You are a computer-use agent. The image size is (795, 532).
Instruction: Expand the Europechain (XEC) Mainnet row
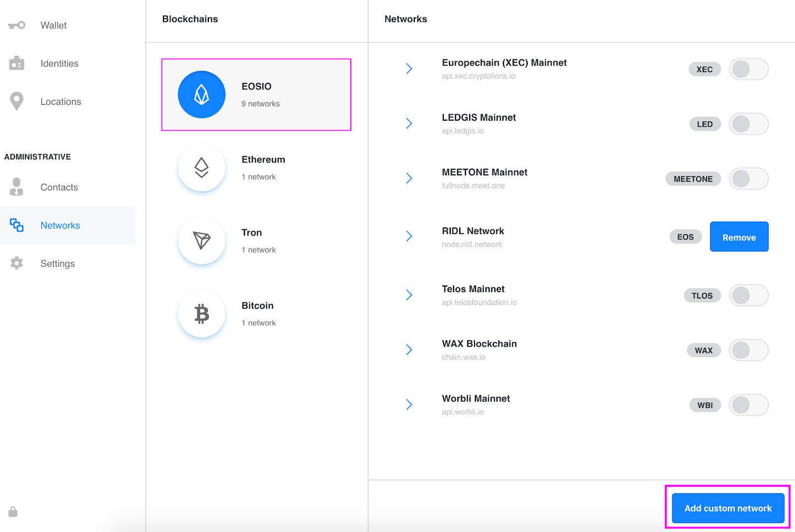(409, 69)
